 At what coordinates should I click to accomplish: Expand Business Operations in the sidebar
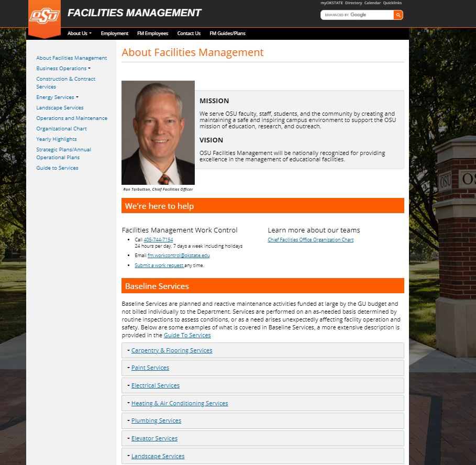63,69
